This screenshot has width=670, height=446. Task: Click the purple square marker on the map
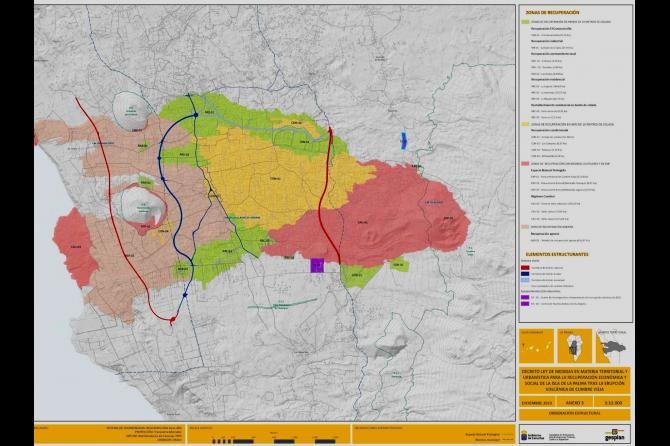(x=317, y=266)
